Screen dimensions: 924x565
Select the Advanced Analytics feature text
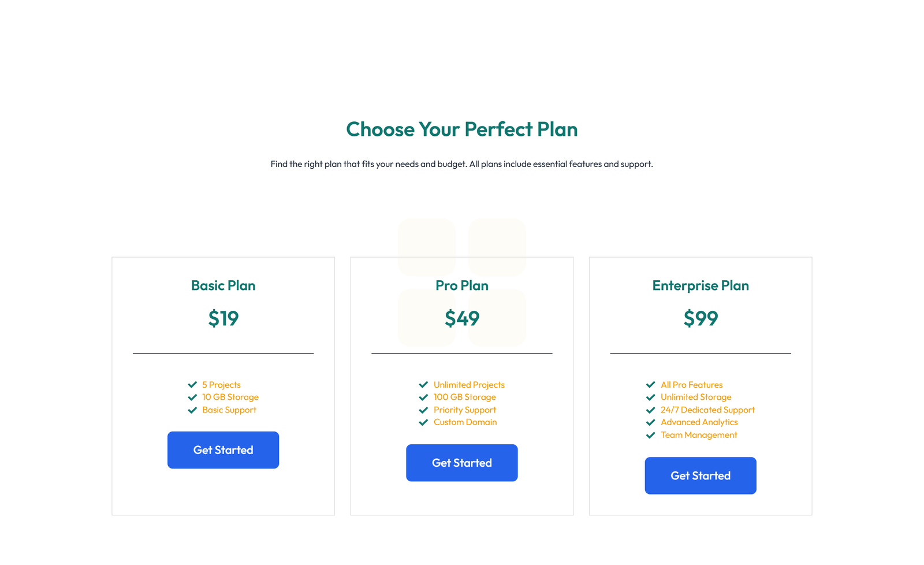point(699,422)
